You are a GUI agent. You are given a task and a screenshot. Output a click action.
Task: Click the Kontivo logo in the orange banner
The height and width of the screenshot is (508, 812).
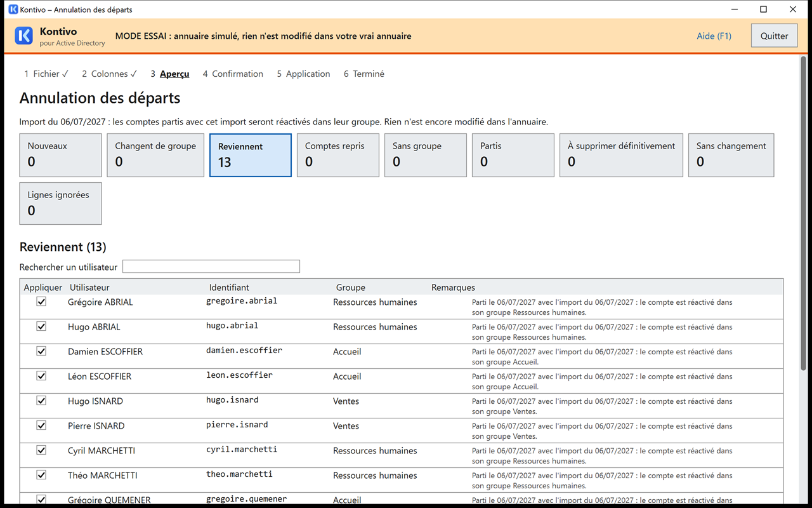click(x=24, y=36)
